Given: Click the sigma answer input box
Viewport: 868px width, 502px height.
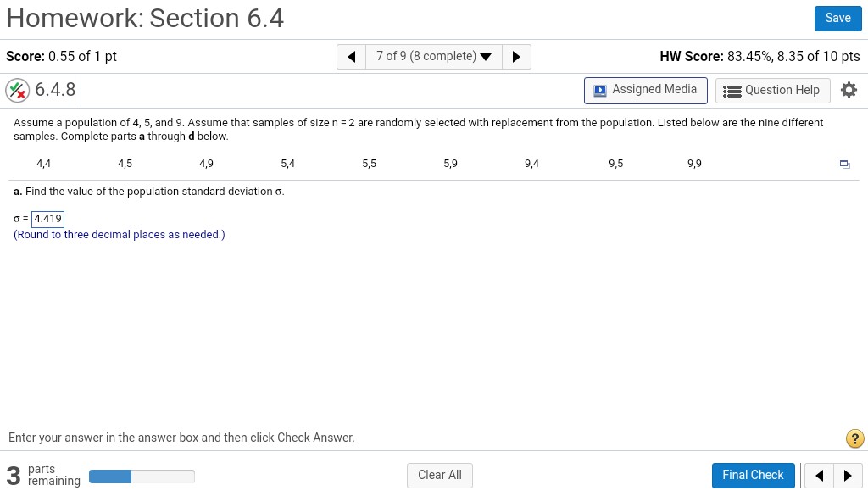Looking at the screenshot, I should point(48,219).
